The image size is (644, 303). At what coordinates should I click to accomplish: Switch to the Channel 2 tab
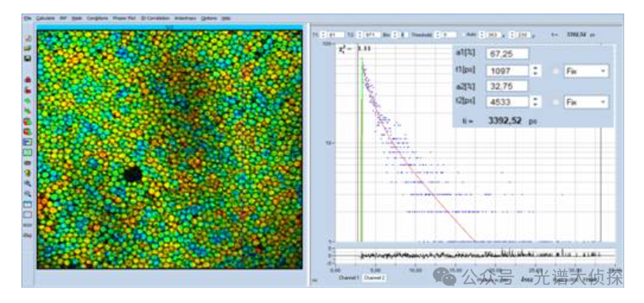(x=373, y=278)
